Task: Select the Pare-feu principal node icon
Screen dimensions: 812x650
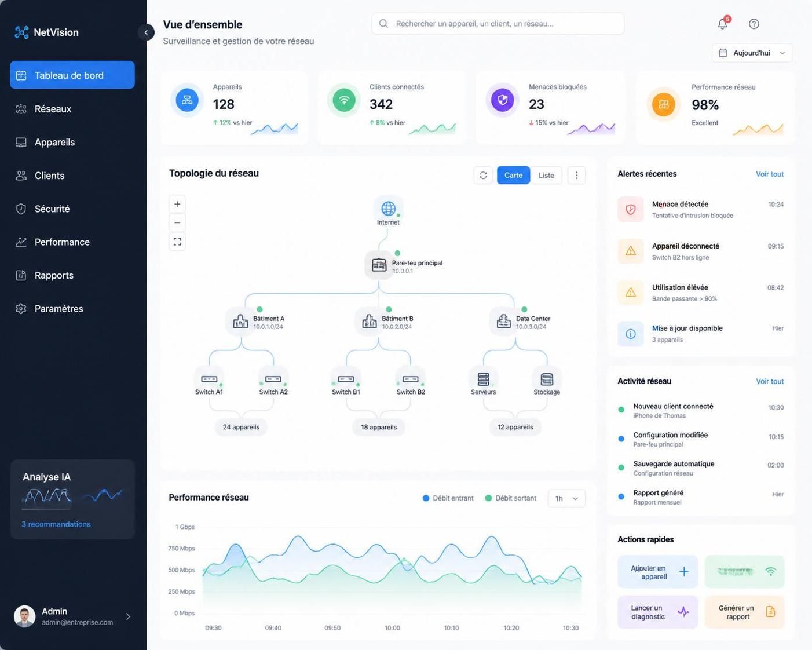Action: click(379, 265)
